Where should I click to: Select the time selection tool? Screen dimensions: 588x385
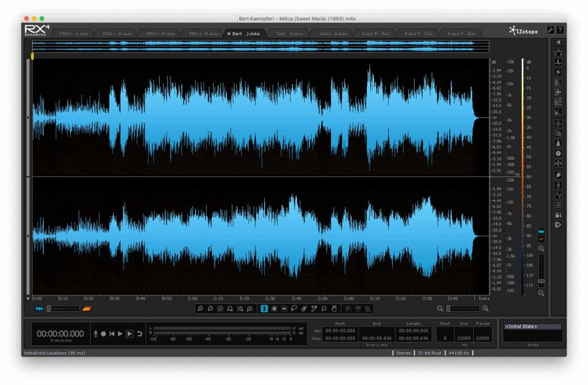pyautogui.click(x=264, y=309)
